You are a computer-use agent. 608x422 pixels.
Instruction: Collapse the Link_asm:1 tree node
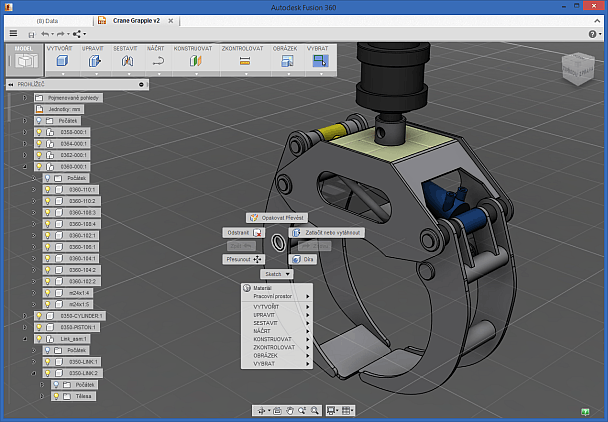tap(25, 339)
